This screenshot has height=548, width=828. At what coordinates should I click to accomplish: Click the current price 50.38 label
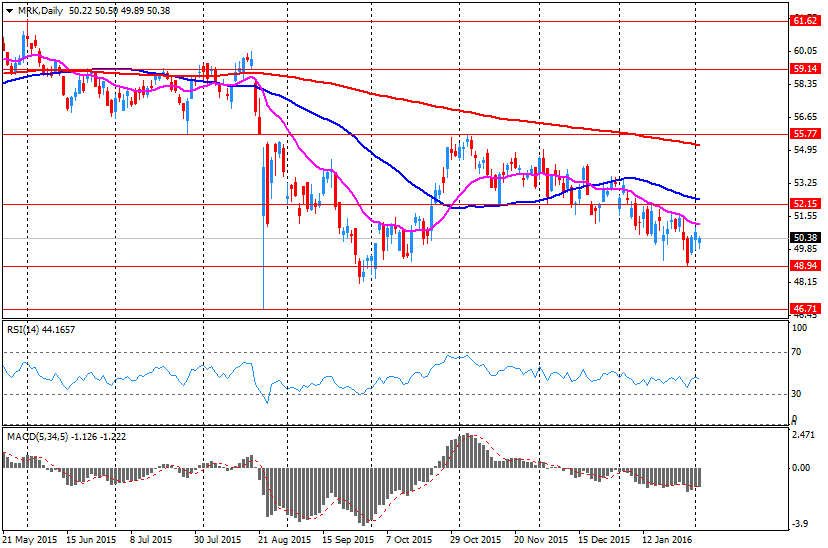click(x=805, y=238)
